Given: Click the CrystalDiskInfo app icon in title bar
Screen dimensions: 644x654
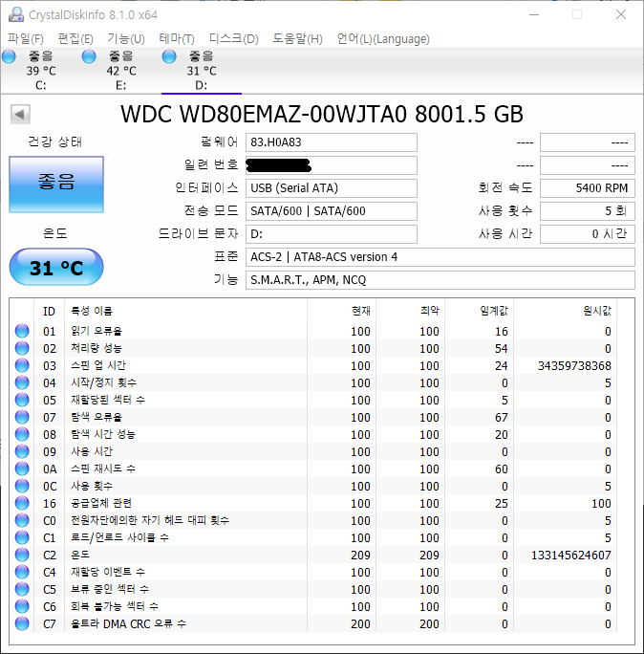Looking at the screenshot, I should tap(13, 14).
